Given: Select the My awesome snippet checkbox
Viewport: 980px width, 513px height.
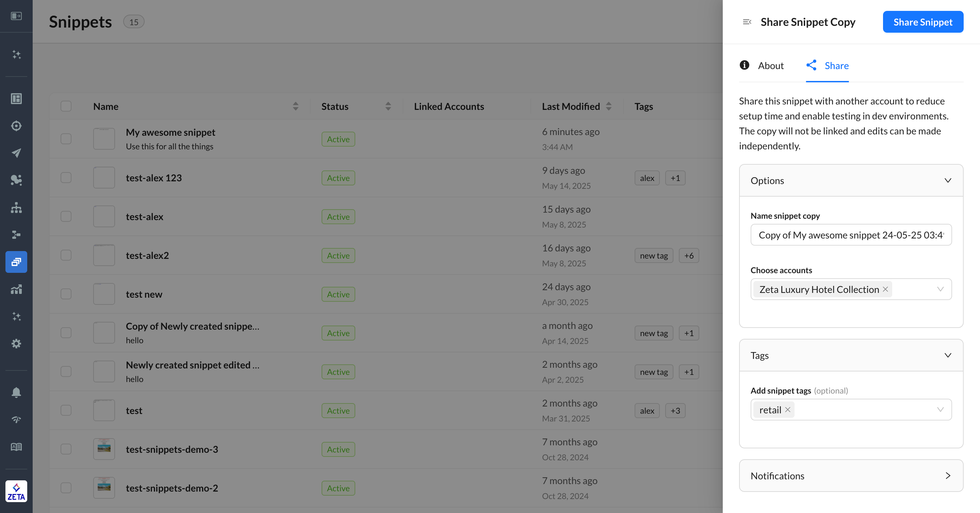Looking at the screenshot, I should 66,139.
